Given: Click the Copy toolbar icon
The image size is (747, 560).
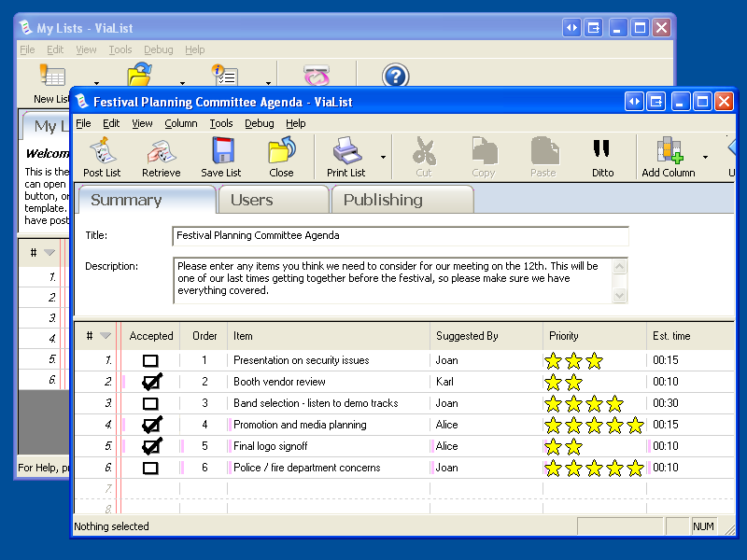Looking at the screenshot, I should coord(484,151).
